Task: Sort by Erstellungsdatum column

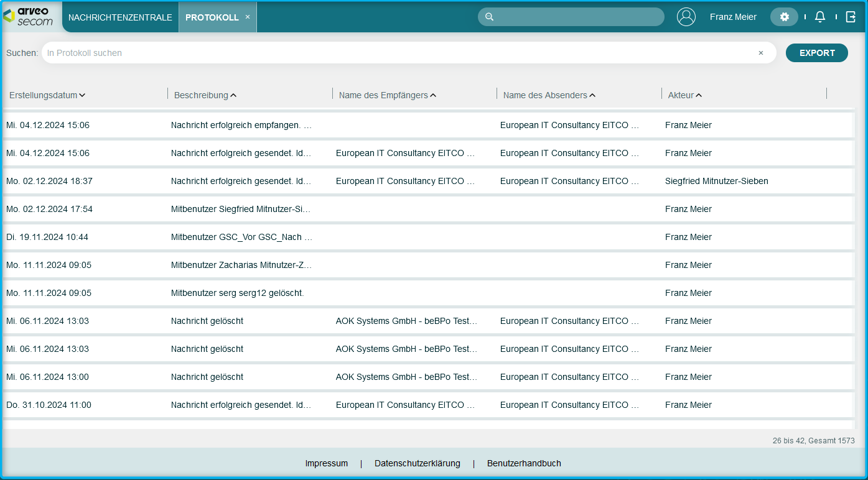Action: (x=47, y=95)
